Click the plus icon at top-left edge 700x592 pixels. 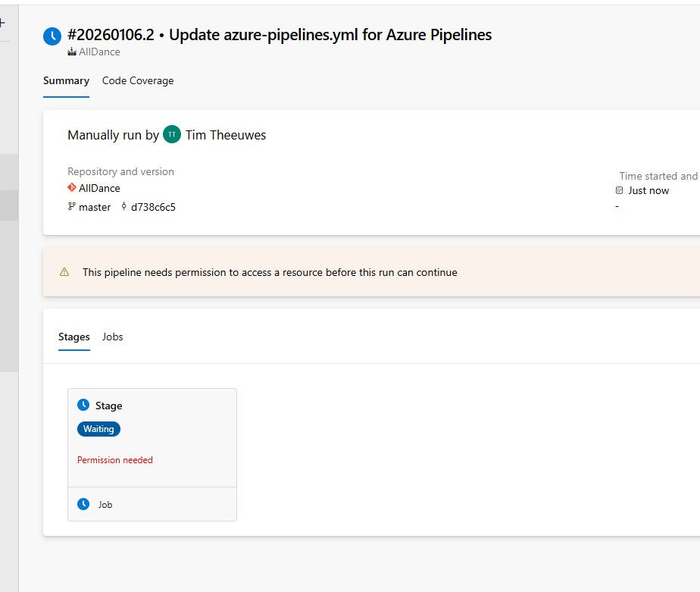coord(2,23)
